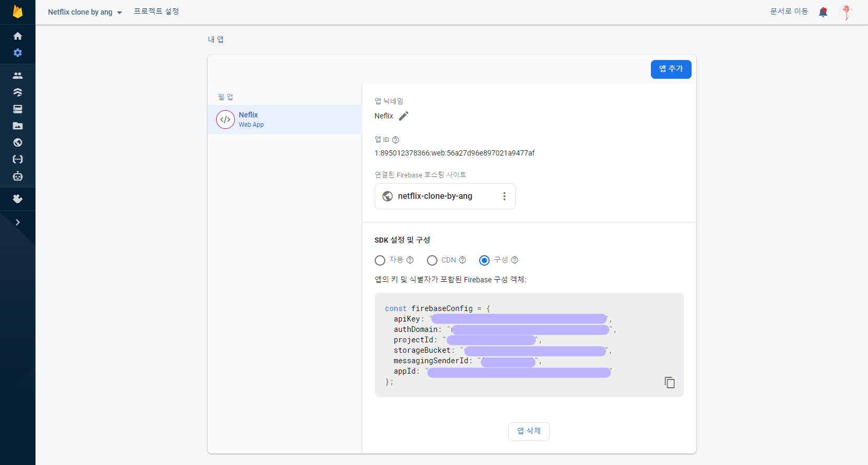Click the 내 앱 section heading
Screen dimensions: 868x465
pos(216,39)
